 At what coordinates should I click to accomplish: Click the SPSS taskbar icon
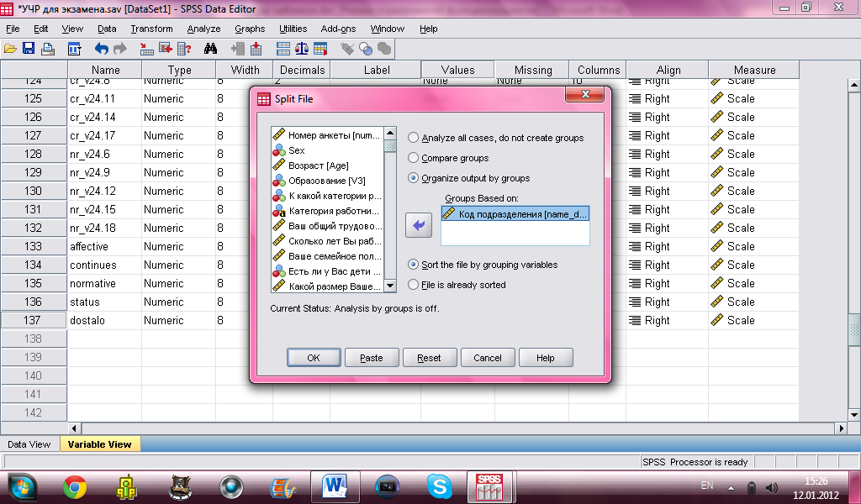[489, 487]
